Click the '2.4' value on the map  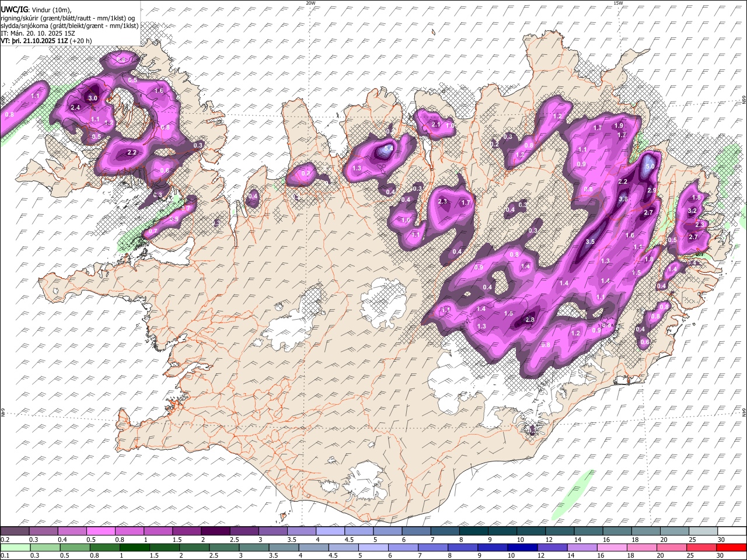click(75, 107)
